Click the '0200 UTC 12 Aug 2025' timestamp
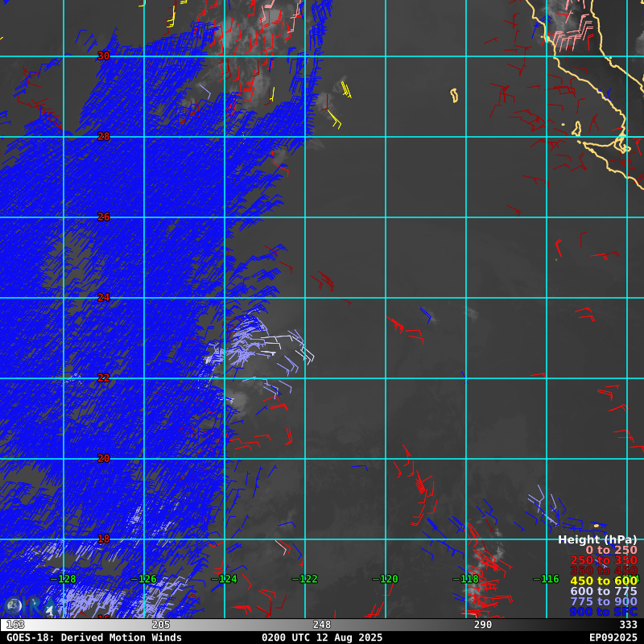 324,637
